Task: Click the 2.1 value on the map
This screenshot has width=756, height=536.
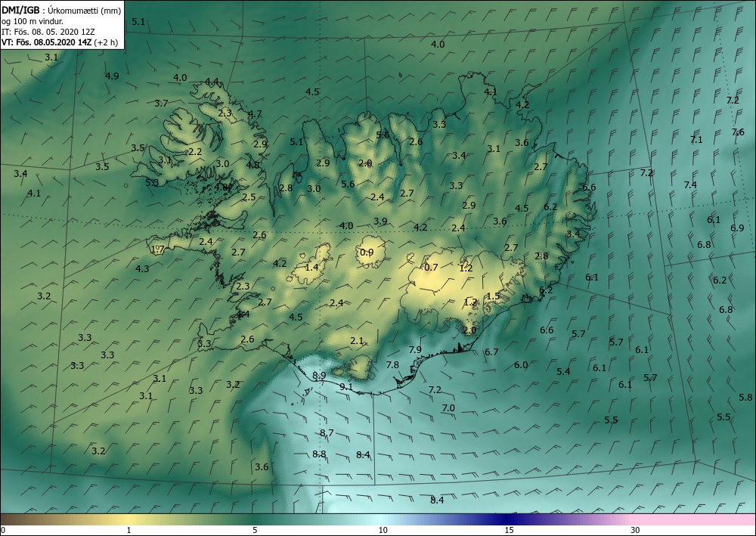Action: click(x=357, y=341)
